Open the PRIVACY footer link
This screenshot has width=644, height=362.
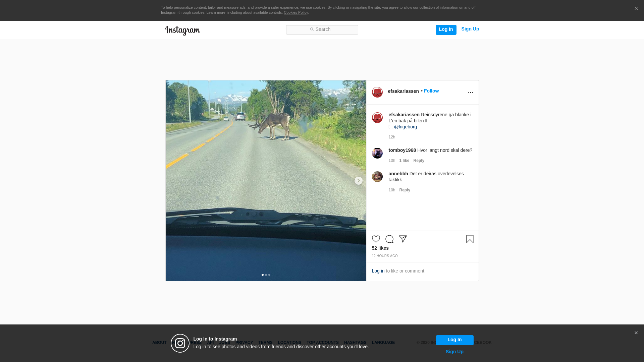click(x=244, y=343)
